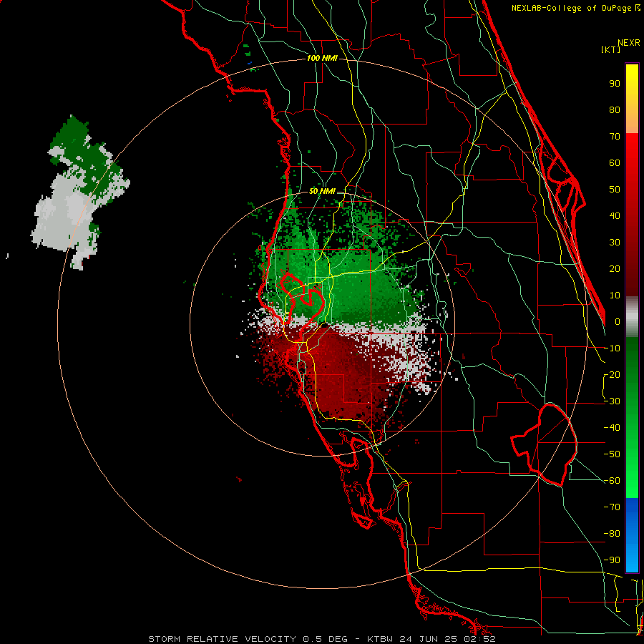Click the NEXR label above the color scale
644x644 pixels.
click(x=628, y=43)
